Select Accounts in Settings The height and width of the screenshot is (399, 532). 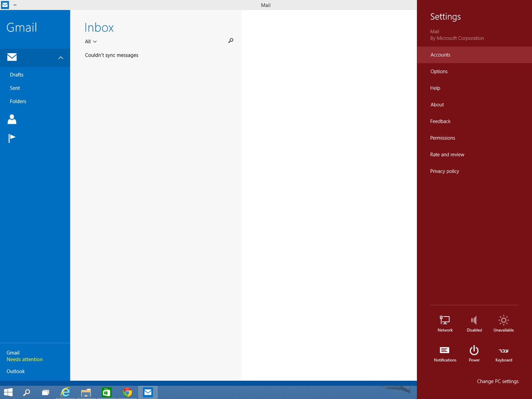click(x=440, y=54)
